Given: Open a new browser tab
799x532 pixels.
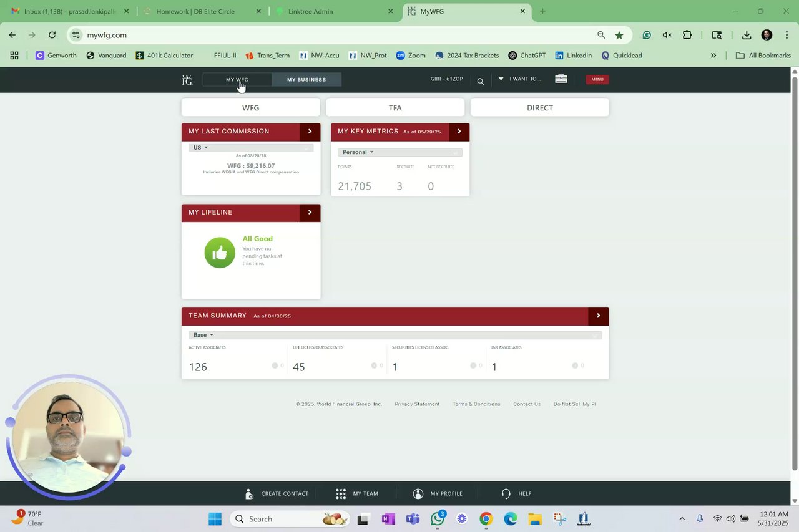Looking at the screenshot, I should tap(542, 11).
